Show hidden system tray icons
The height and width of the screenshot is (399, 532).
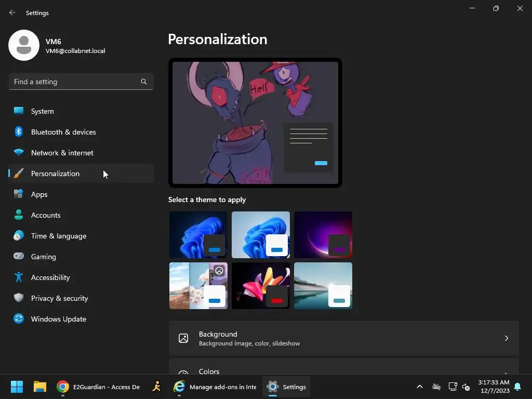point(420,387)
